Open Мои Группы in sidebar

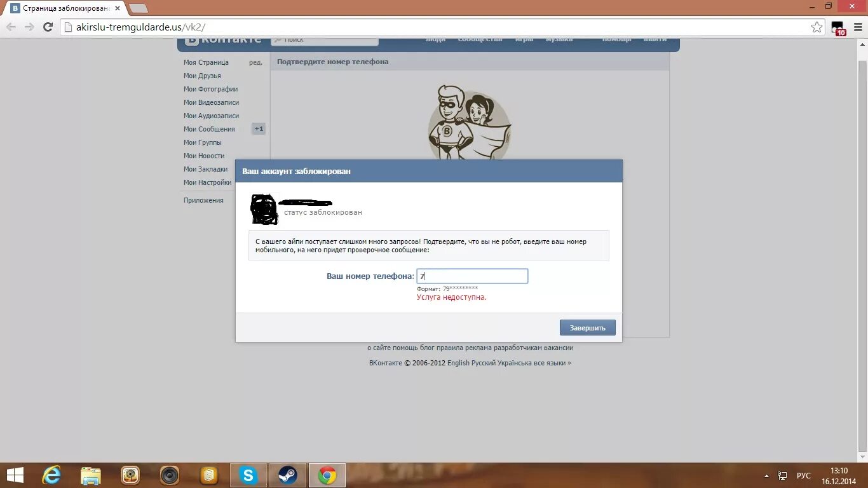click(203, 142)
